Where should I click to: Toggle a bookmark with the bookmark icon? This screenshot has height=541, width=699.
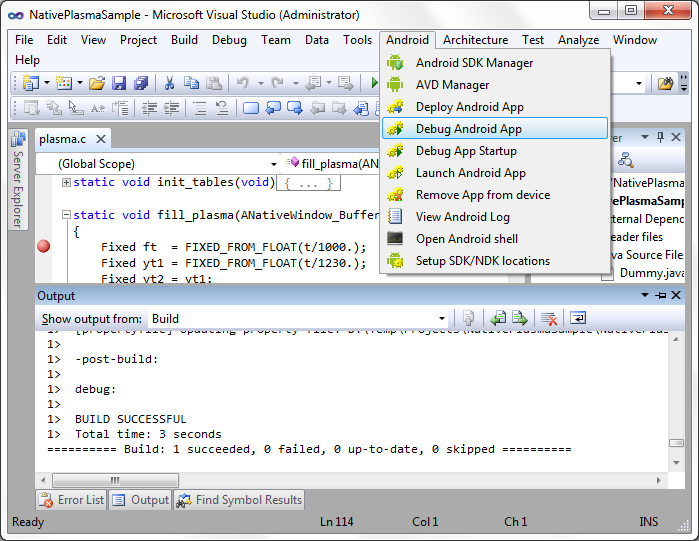click(251, 108)
